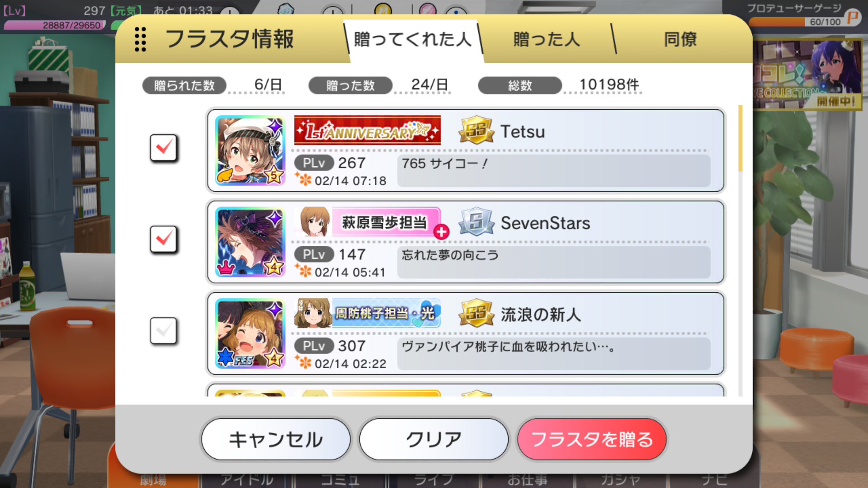Open Tetsu's idol card thumbnail
Screen dimensions: 868x488
tap(250, 150)
